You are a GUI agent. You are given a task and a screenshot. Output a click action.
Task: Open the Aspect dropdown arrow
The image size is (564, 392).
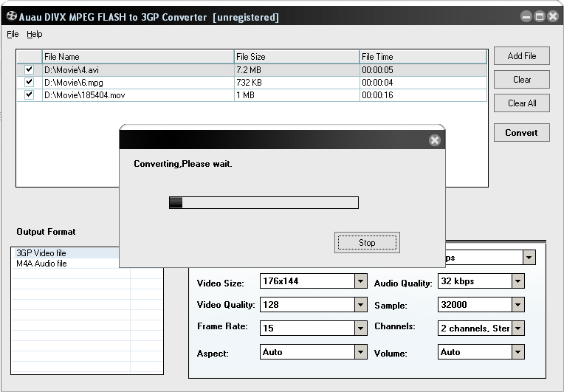click(x=360, y=352)
